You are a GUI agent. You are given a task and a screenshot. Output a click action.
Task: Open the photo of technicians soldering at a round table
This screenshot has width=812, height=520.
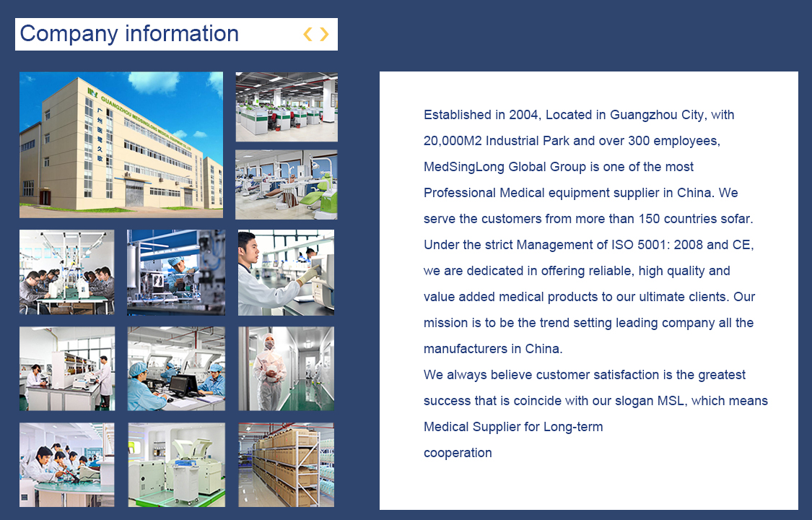tap(67, 465)
